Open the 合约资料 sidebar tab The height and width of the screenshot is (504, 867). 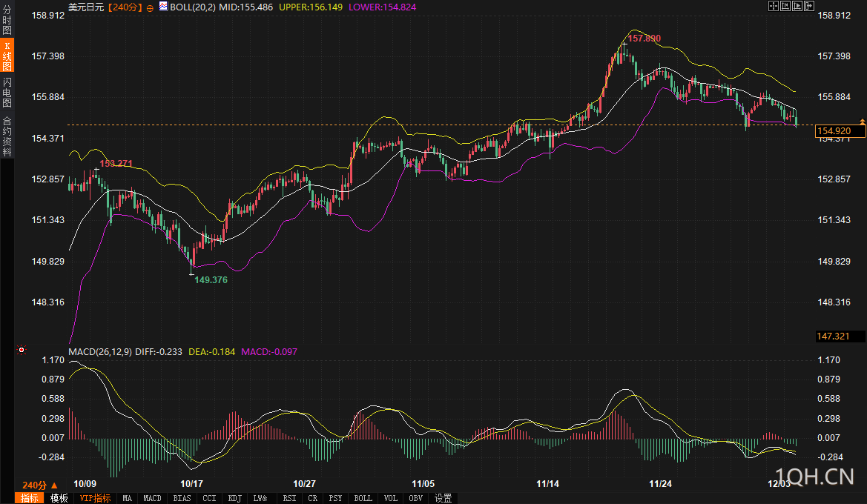(7, 136)
